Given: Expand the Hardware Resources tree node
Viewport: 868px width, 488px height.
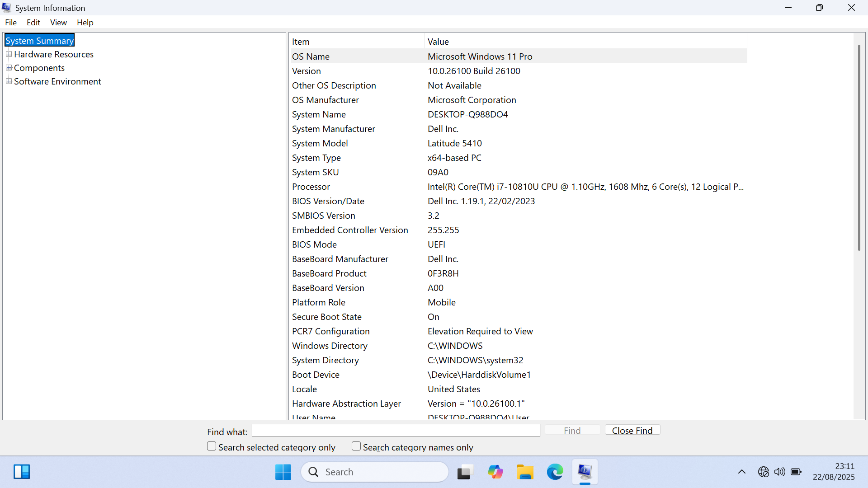Looking at the screenshot, I should click(x=9, y=54).
